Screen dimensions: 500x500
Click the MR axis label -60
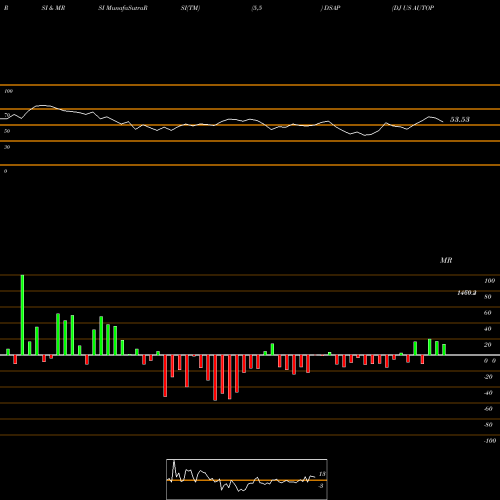click(488, 409)
